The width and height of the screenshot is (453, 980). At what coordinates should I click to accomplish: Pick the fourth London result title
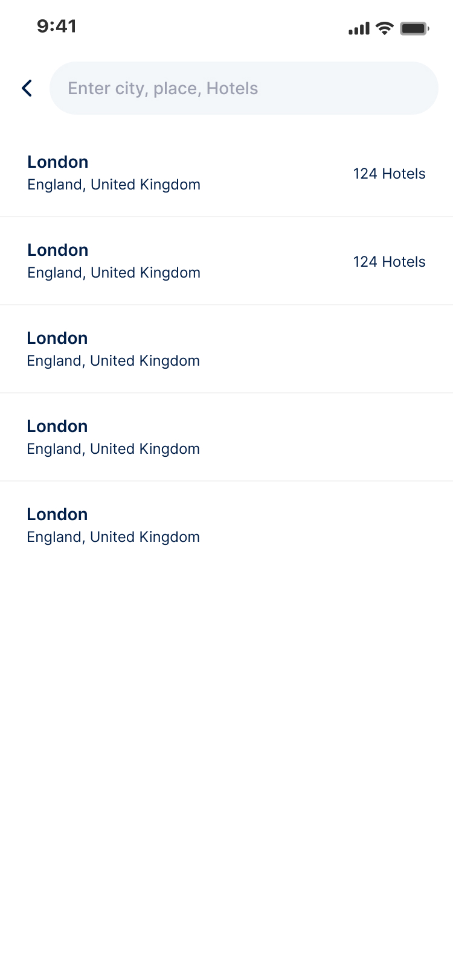point(57,426)
